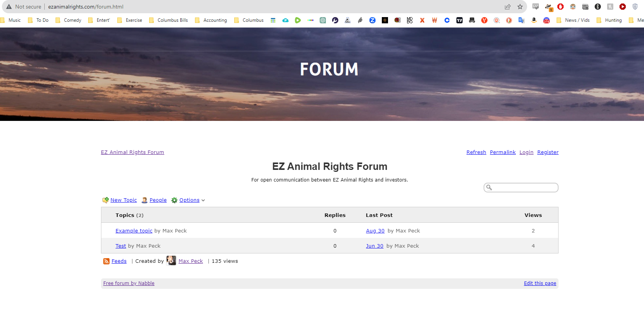Bookmark this page with the star icon
This screenshot has width=644, height=311.
(520, 7)
